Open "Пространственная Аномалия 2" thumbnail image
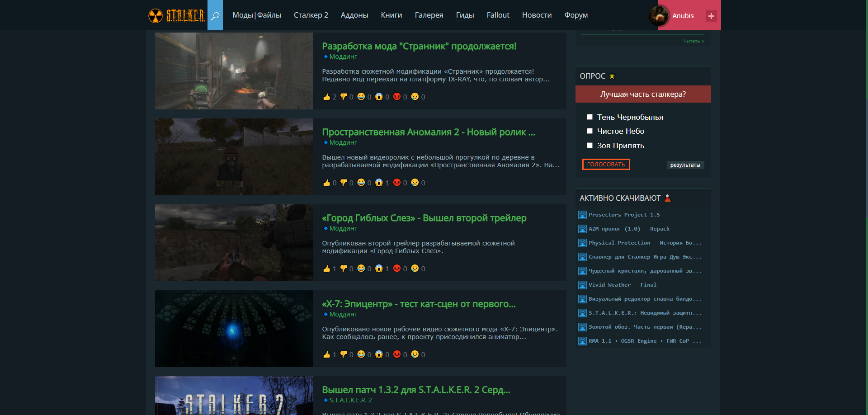The width and height of the screenshot is (868, 415). tap(234, 157)
